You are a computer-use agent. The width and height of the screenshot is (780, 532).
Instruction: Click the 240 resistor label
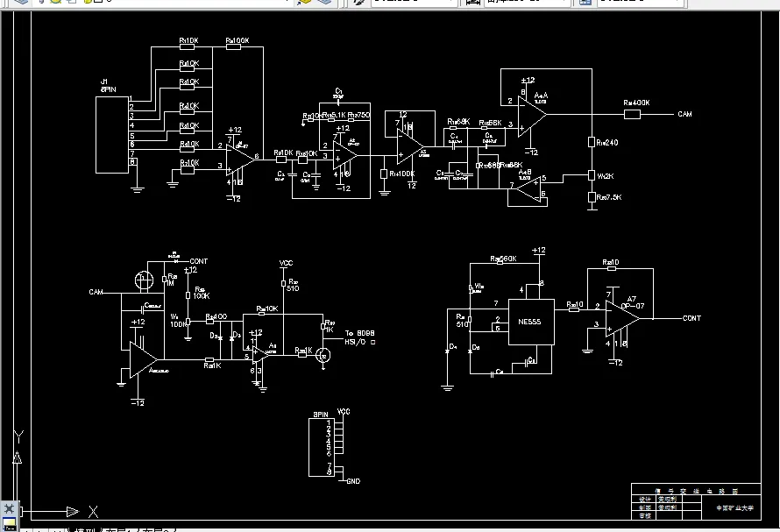click(x=606, y=142)
